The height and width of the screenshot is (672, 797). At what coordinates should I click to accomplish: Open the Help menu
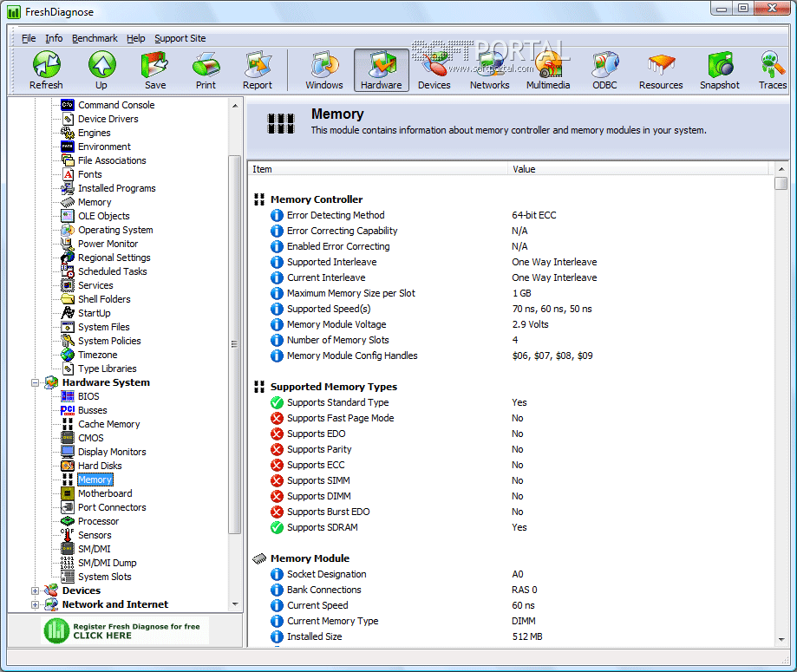tap(135, 38)
